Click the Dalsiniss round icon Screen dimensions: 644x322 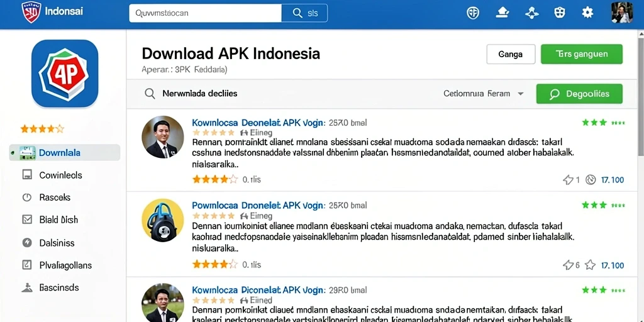(26, 243)
